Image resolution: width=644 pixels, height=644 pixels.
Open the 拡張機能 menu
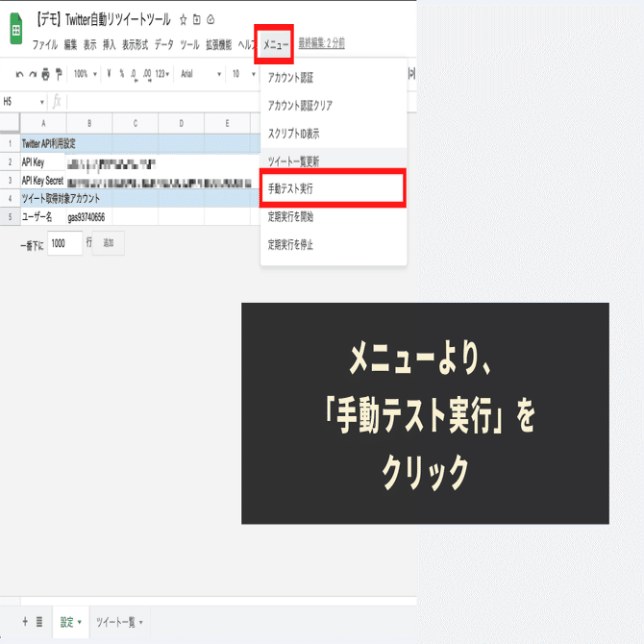pyautogui.click(x=219, y=44)
